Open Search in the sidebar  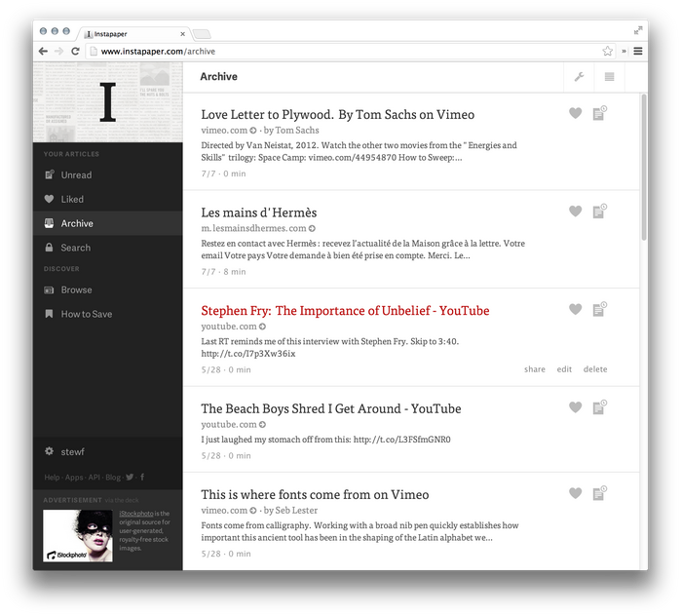pyautogui.click(x=108, y=248)
